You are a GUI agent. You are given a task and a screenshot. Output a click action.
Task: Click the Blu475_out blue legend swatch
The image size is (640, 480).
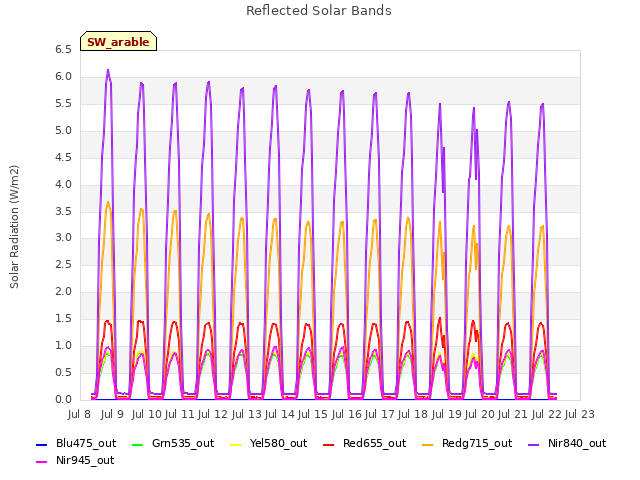coord(42,444)
